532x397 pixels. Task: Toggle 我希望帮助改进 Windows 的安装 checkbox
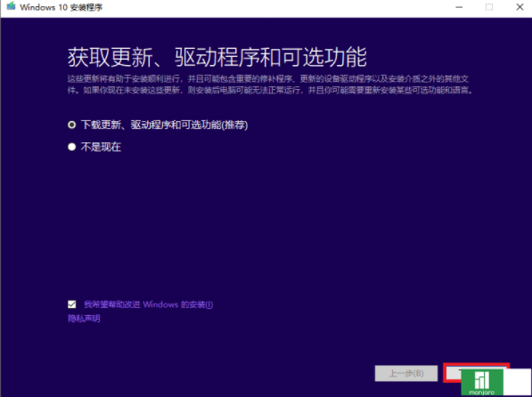click(x=72, y=304)
